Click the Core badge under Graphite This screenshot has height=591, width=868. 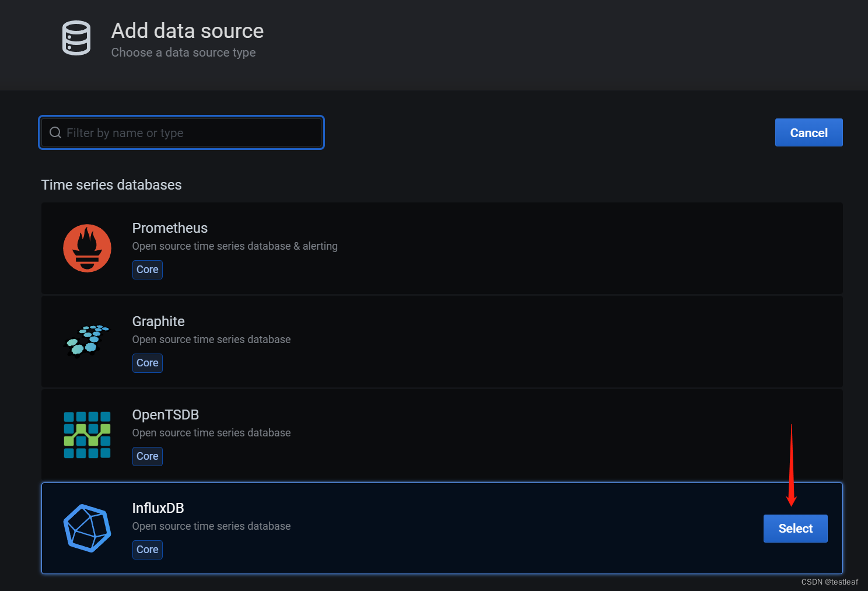(148, 363)
